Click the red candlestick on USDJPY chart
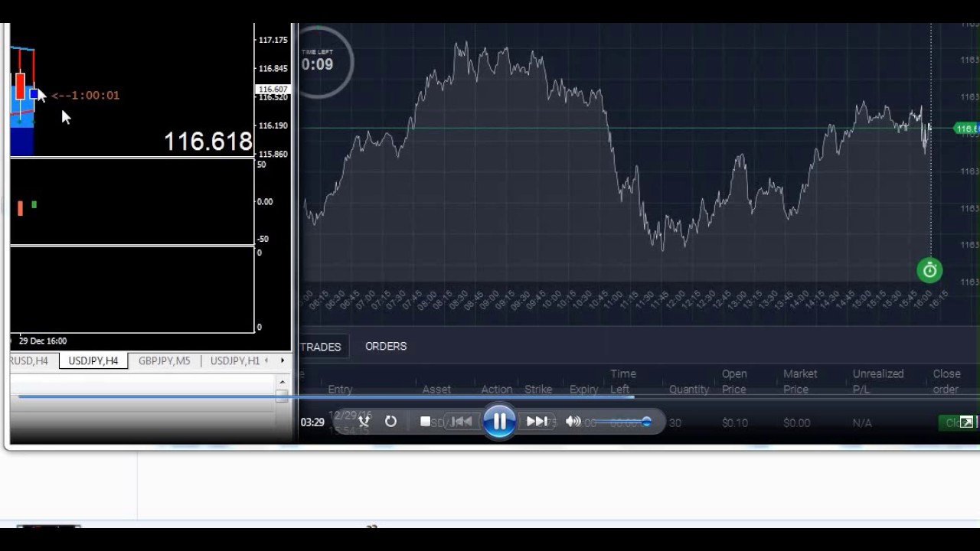 coord(20,86)
